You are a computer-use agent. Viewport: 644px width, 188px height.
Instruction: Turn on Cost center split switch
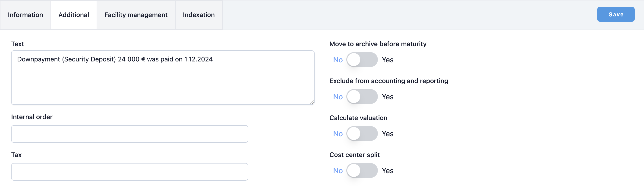click(x=362, y=170)
